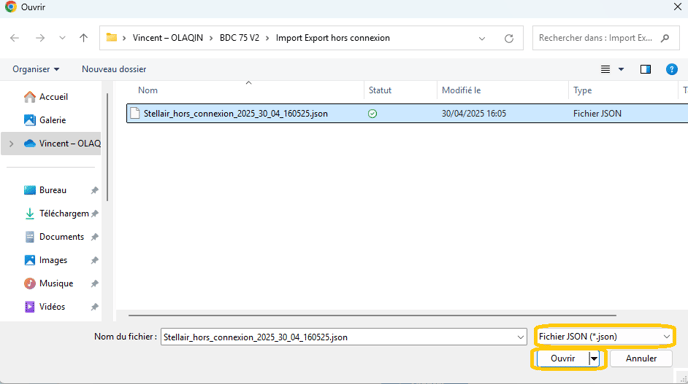Click the date 30/04/2025 16:05
688x384 pixels.
[x=473, y=114]
